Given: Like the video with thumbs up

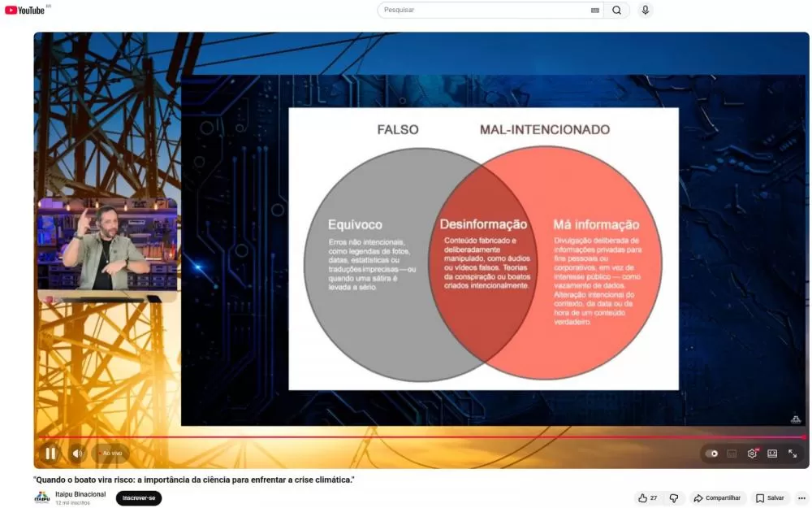Looking at the screenshot, I should 647,498.
